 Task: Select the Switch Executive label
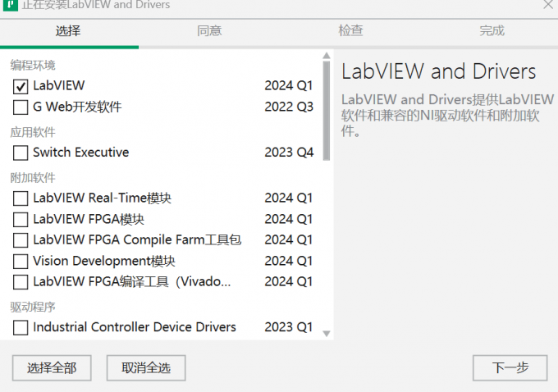point(80,153)
